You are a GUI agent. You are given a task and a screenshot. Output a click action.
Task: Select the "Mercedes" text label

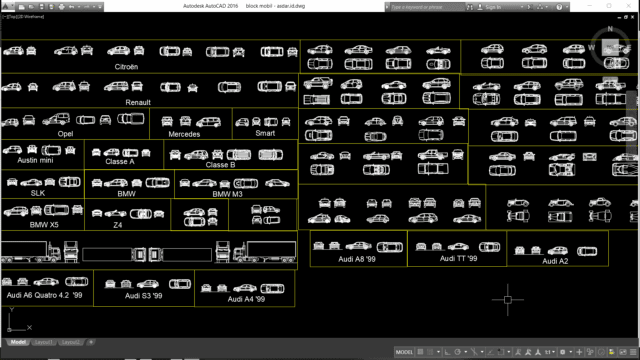184,134
